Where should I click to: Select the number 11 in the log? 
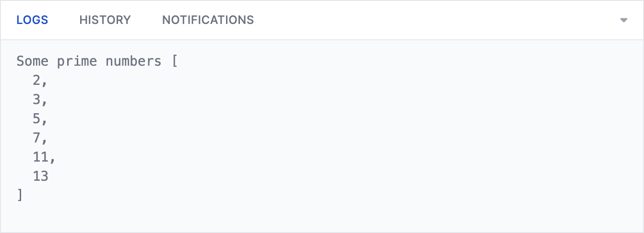tap(41, 157)
